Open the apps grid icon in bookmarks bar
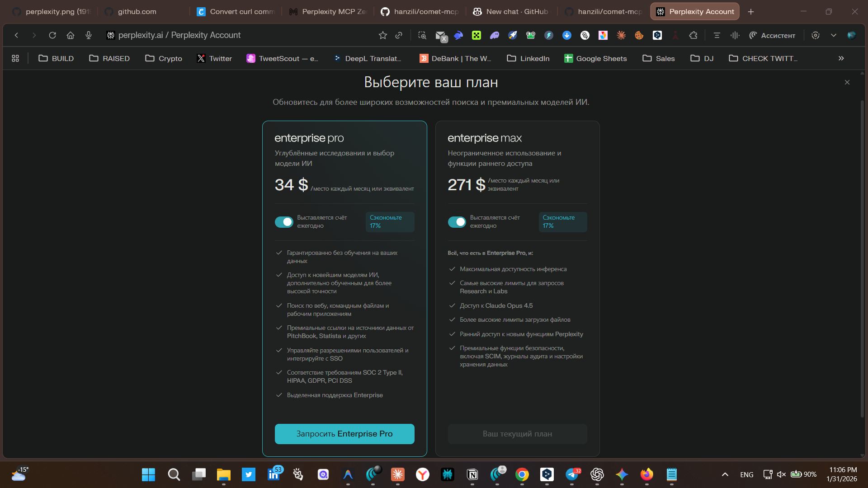Screen dimensions: 868x488 (x=15, y=58)
